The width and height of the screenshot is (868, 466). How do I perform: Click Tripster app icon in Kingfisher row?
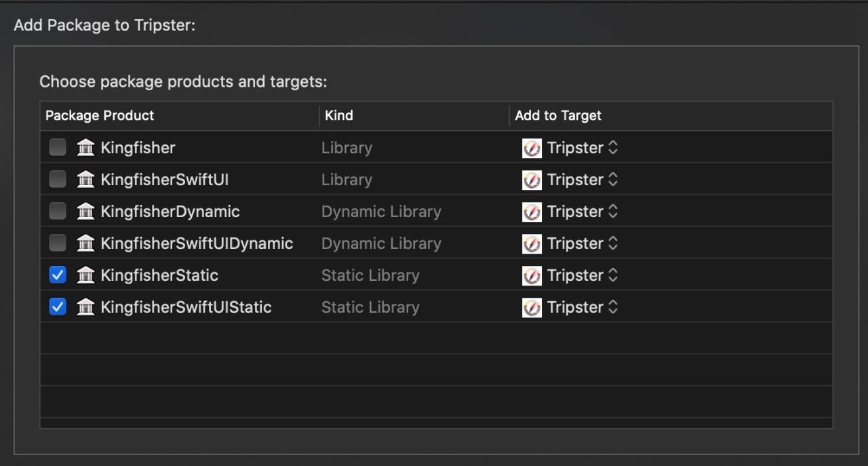[532, 148]
